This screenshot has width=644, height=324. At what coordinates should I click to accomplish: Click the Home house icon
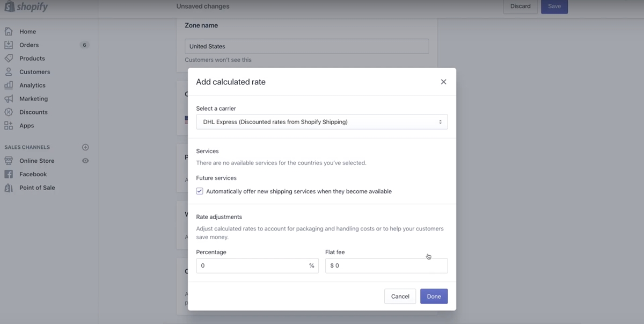tap(9, 32)
